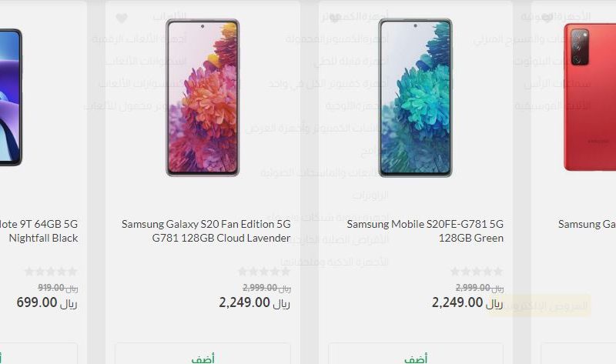616x364 pixels.
Task: Click wishlist heart on S20FE Green card
Action: pos(334,18)
